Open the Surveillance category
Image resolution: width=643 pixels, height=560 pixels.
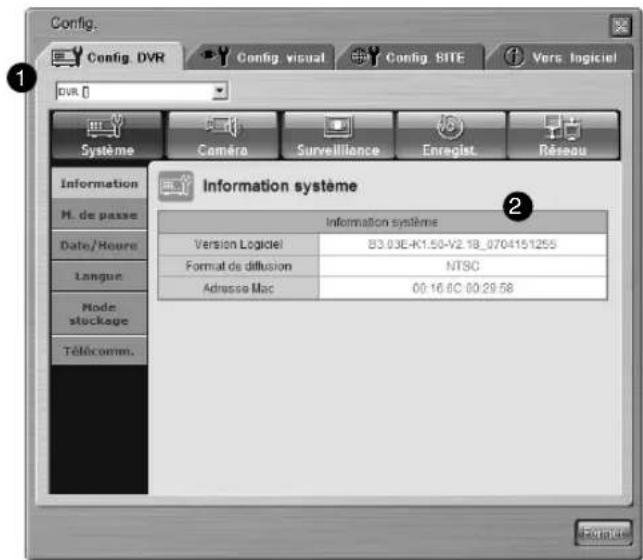coord(338,135)
